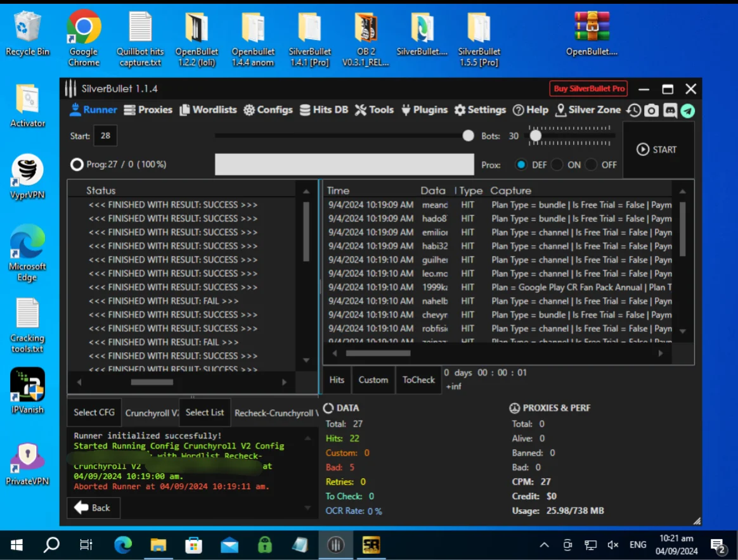Switch to the Custom results tab
The height and width of the screenshot is (560, 738).
point(373,380)
